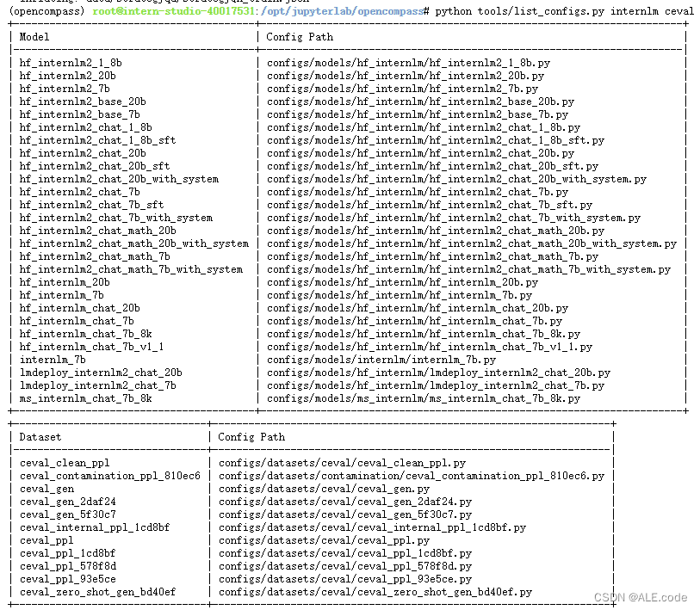
Task: Click config path configs/models/internlm/internlm_7b.py
Action: click(x=381, y=360)
